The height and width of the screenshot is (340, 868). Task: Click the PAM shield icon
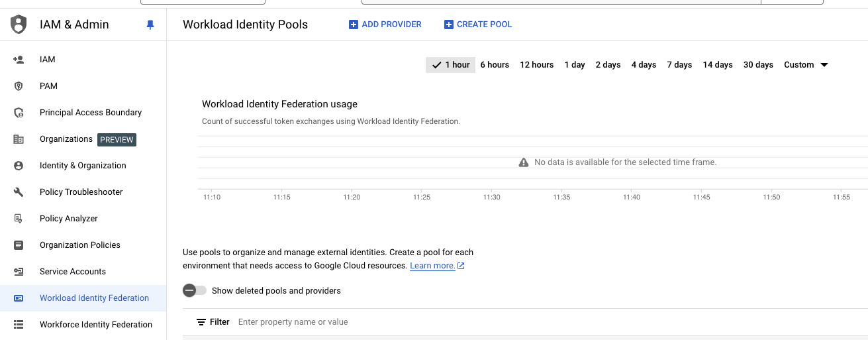(19, 86)
